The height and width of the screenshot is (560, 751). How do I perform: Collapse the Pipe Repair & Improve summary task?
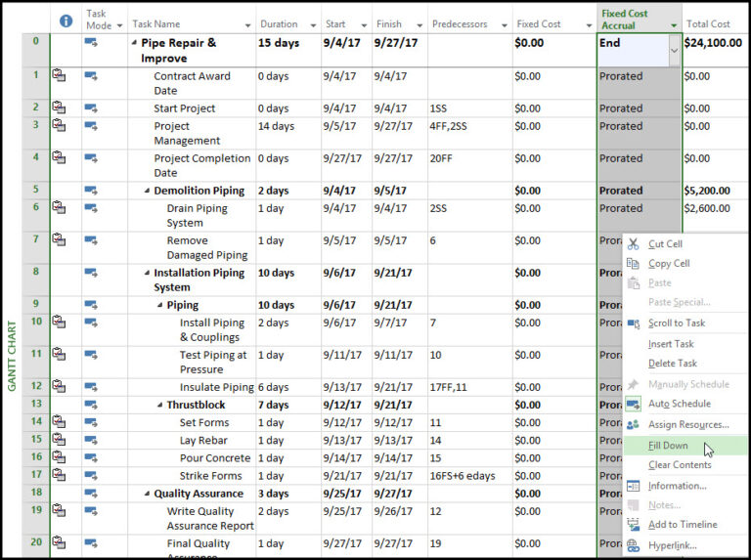click(x=134, y=43)
